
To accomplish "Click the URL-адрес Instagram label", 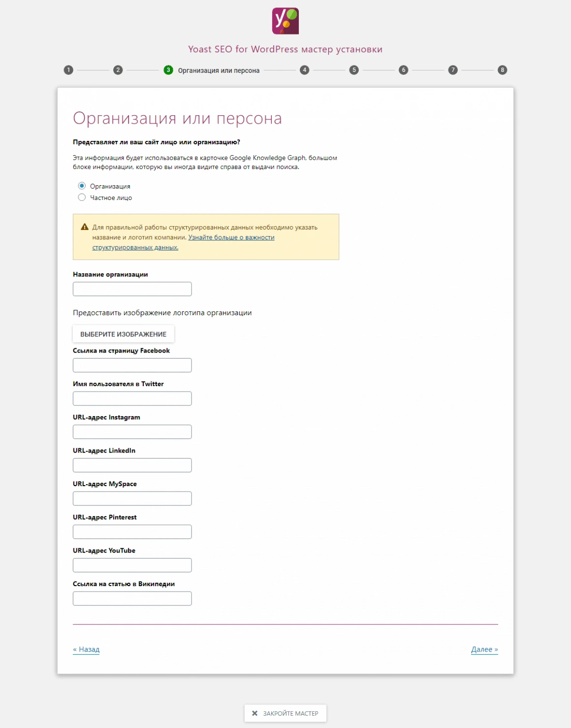I will [106, 417].
